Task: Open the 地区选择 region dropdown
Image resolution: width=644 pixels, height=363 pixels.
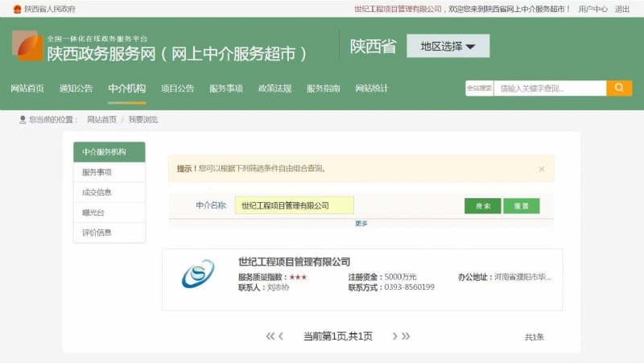Action: [448, 46]
